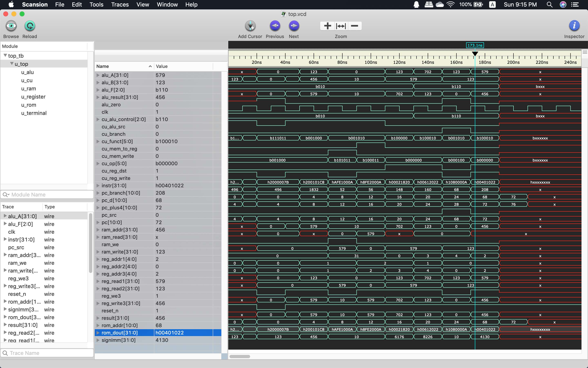Expand rom_dout[31:0] selected signal

(98, 333)
